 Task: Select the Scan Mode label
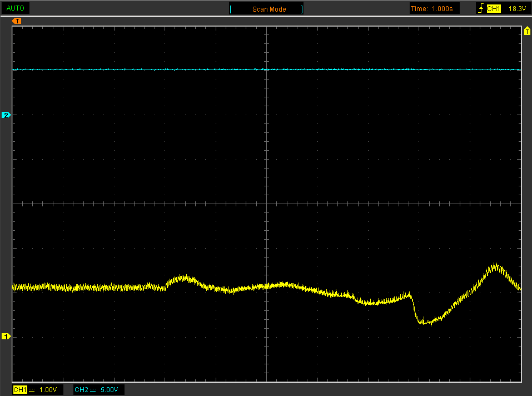[269, 9]
